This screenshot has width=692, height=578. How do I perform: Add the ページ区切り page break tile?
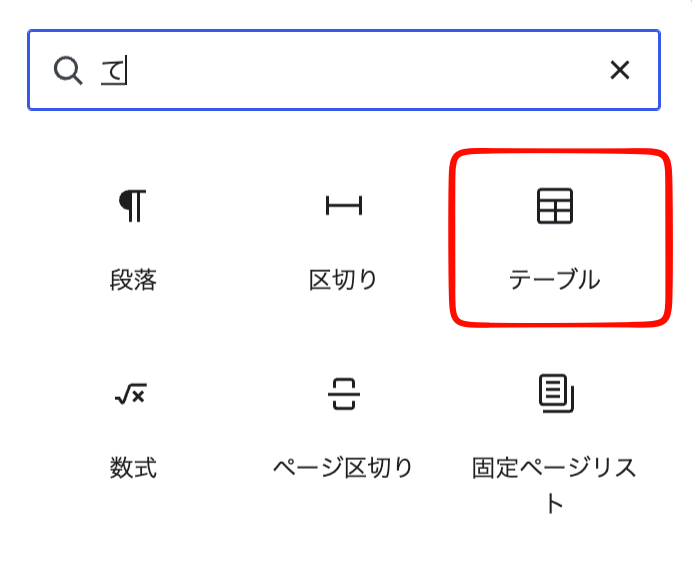coord(344,432)
